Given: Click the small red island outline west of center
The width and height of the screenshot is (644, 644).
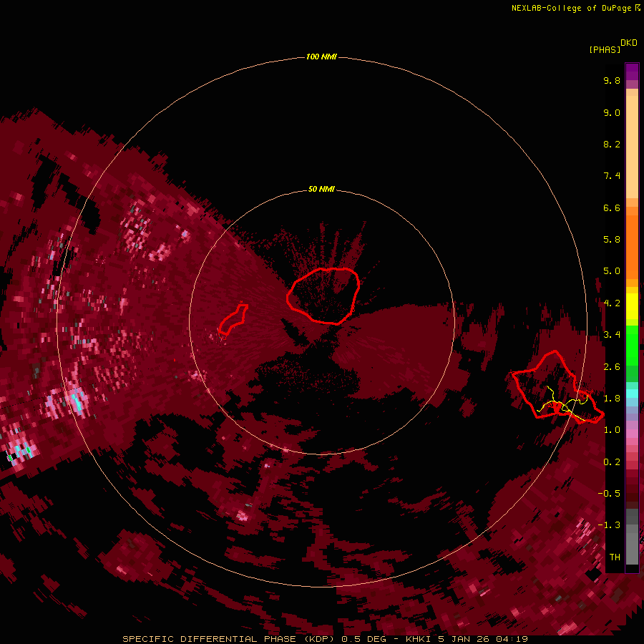Looking at the screenshot, I should (233, 318).
